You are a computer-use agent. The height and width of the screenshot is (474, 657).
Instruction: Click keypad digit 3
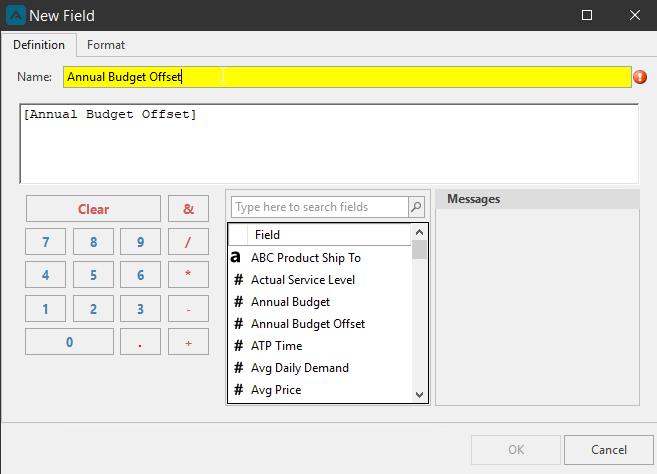(x=140, y=308)
